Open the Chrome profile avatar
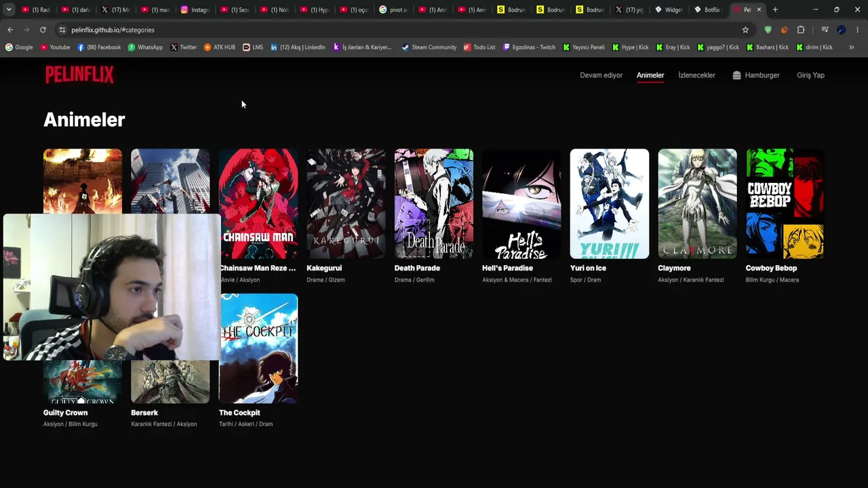Viewport: 868px width, 488px height. (x=841, y=30)
